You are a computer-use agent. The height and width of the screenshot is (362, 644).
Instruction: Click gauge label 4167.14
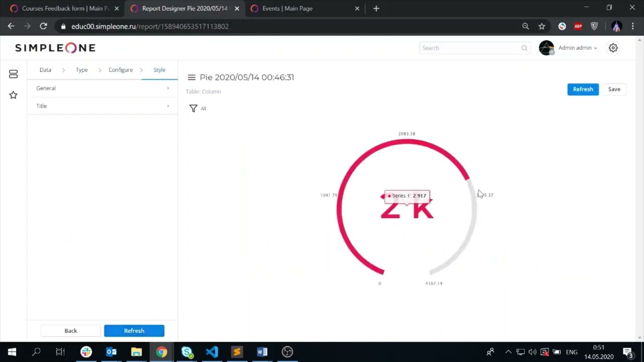pos(434,284)
